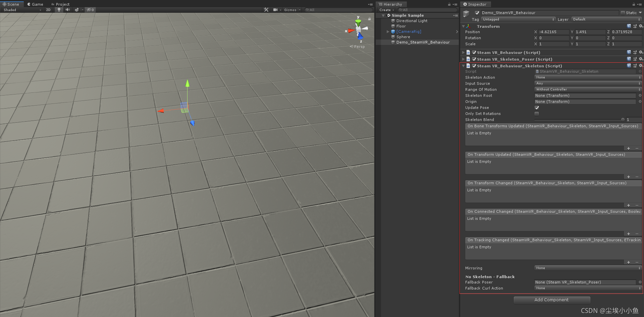Add entry to On Bone Transforms Updated
The width and height of the screenshot is (644, 317).
click(629, 148)
